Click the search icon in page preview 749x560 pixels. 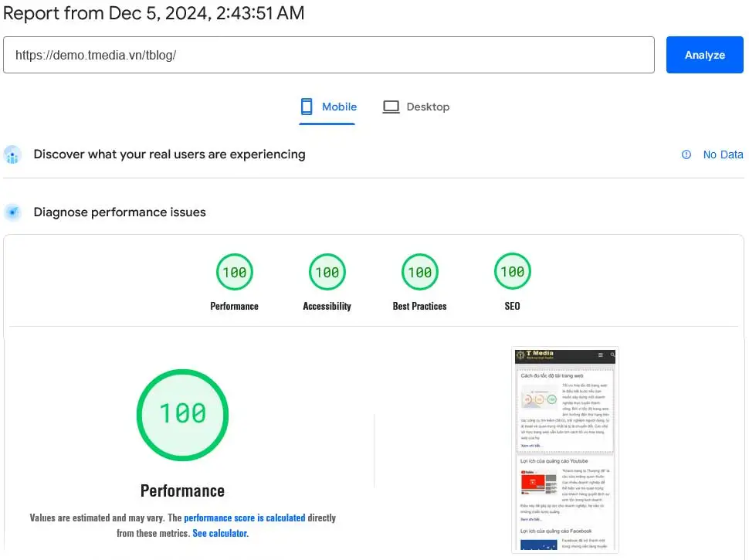(612, 355)
